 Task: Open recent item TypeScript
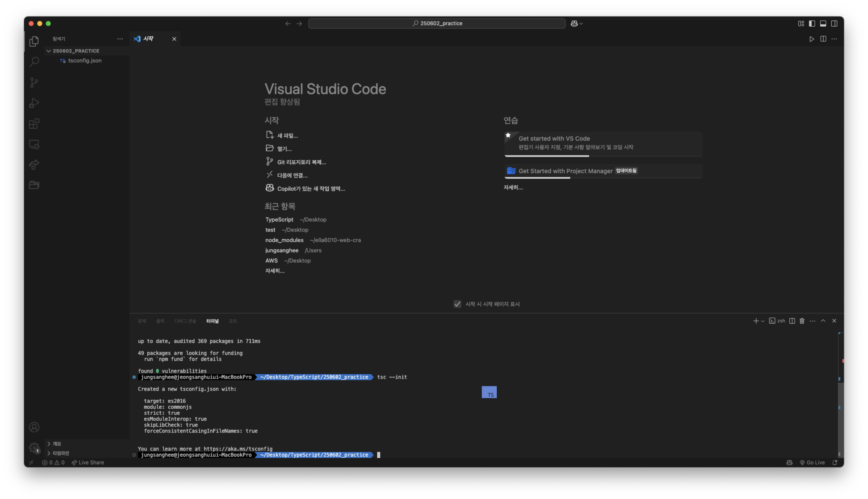(279, 220)
